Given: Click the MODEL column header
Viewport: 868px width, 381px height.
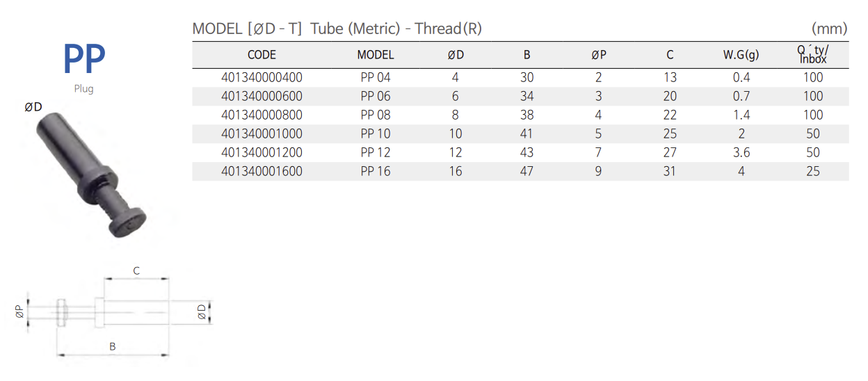Looking at the screenshot, I should click(x=376, y=55).
